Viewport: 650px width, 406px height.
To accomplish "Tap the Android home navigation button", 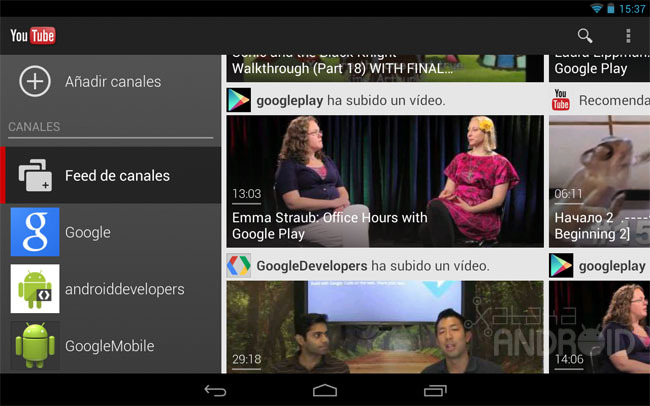I will click(x=325, y=390).
